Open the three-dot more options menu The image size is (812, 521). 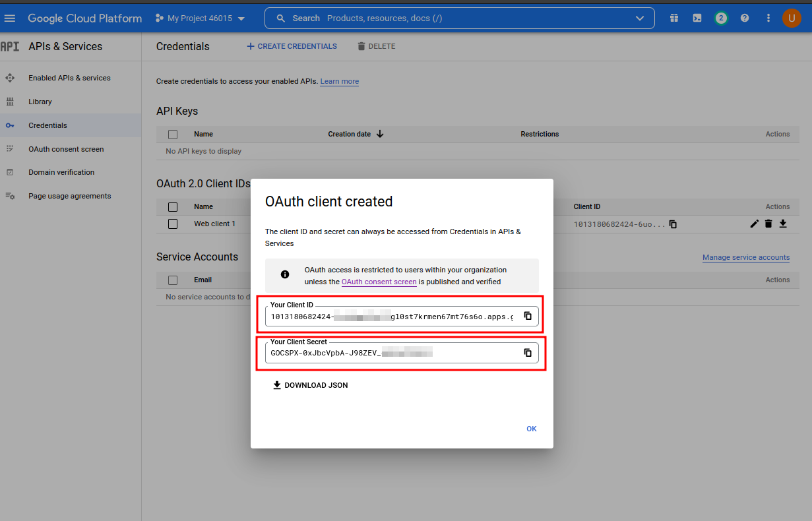768,18
